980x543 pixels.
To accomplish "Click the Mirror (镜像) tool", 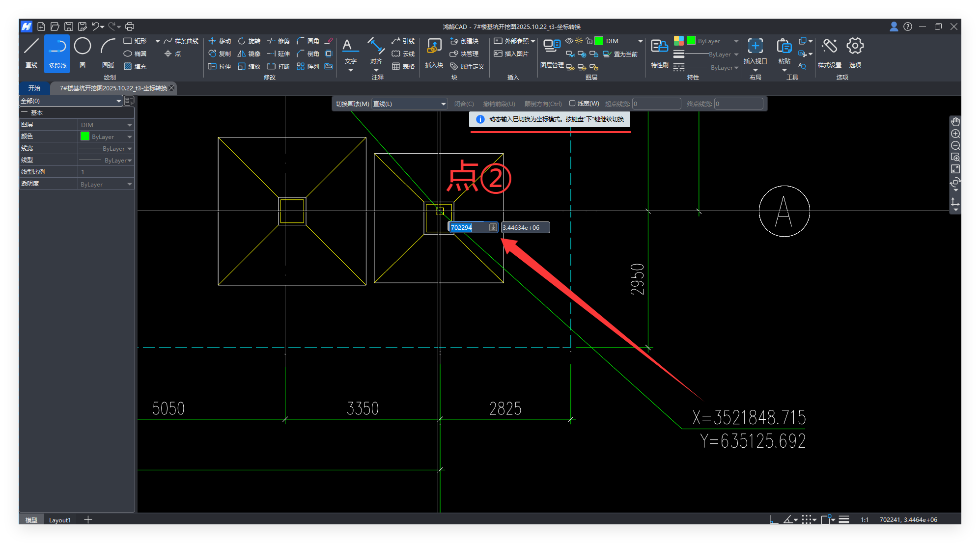I will (249, 54).
